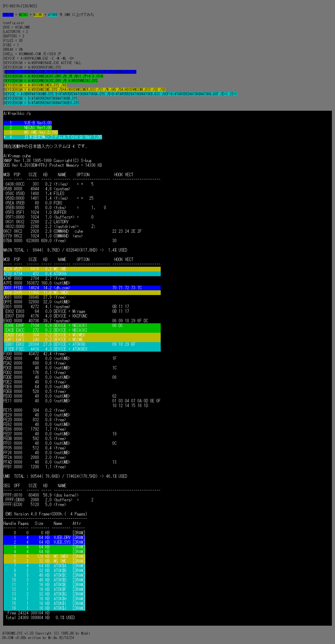The height and width of the screenshot is (644, 335).
Task: Click the cyan EMS handle 16 ATOK$J row
Action: [x=44, y=608]
